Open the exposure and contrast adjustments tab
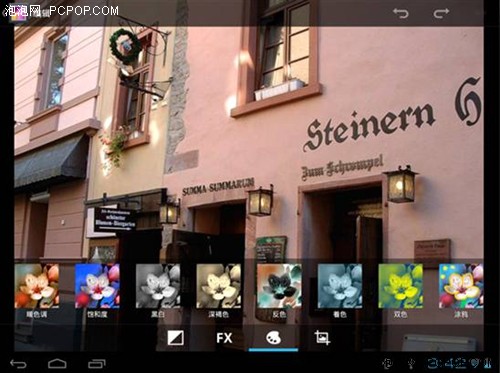This screenshot has height=373, width=500. 175,338
